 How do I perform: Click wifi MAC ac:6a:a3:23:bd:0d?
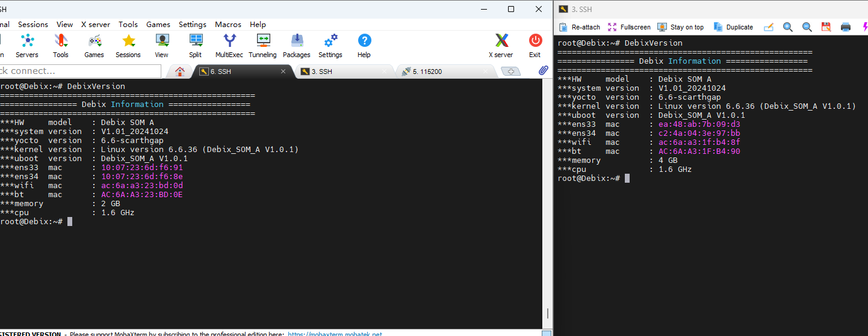(141, 186)
